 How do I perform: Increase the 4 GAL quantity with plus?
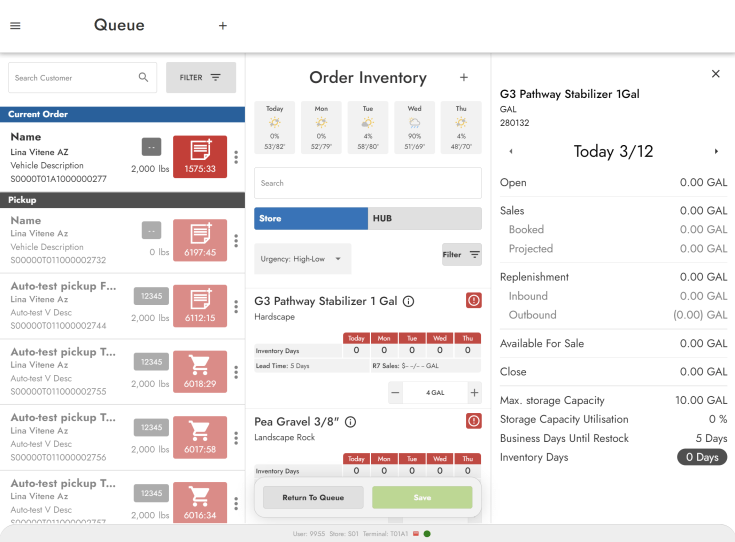(474, 393)
